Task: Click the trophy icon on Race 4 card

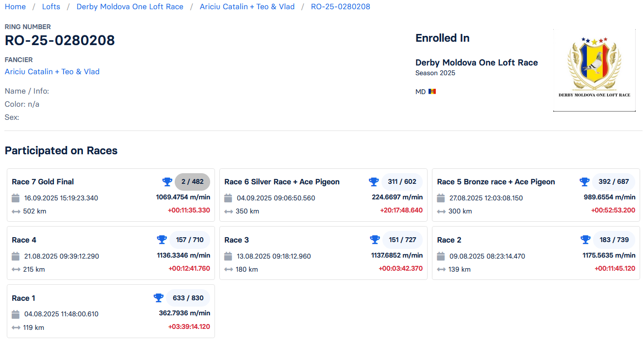Action: tap(162, 240)
